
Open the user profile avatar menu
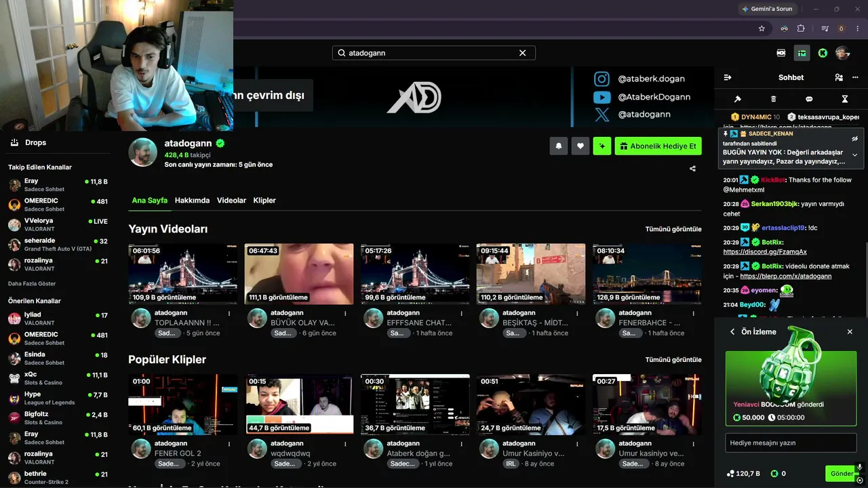pos(842,53)
